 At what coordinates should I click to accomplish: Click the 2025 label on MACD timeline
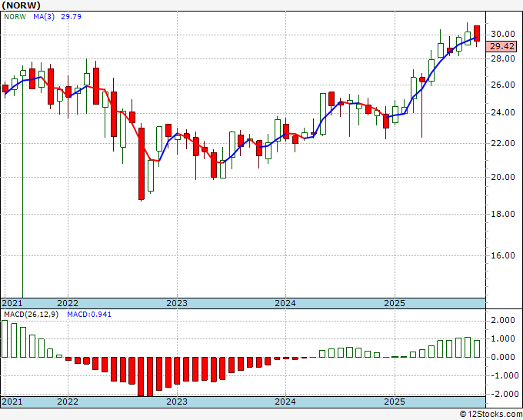click(x=395, y=402)
